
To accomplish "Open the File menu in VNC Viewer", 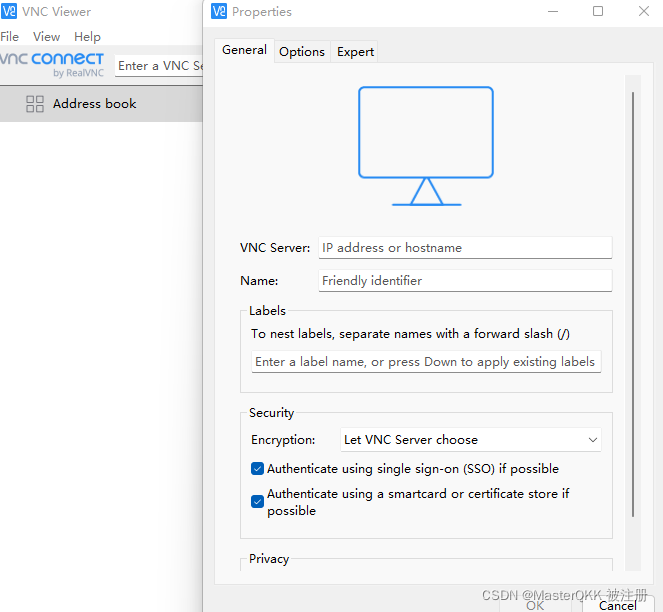I will pos(10,37).
